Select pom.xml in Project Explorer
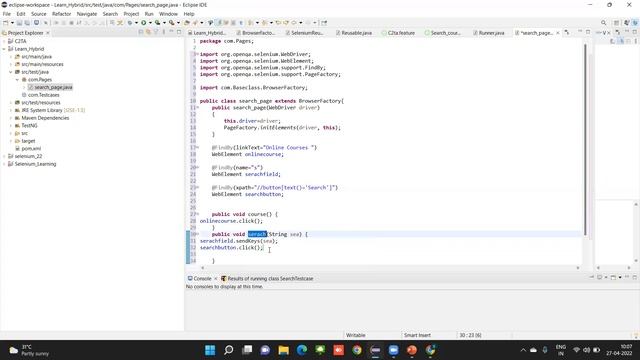Screen dimensions: 640x360 click(28, 149)
